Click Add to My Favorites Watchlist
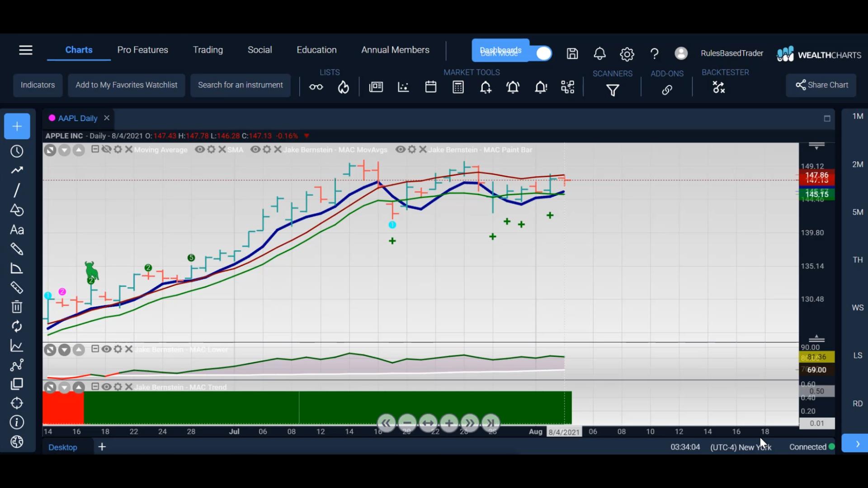 [127, 85]
